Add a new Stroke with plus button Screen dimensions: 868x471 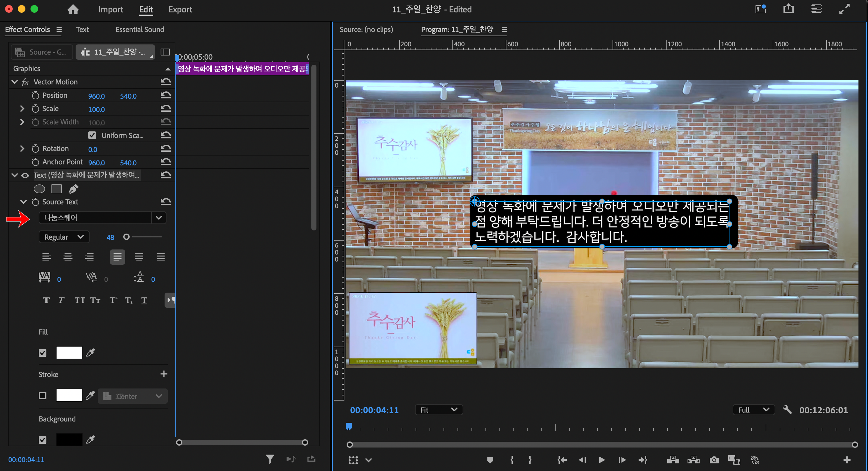click(x=164, y=374)
